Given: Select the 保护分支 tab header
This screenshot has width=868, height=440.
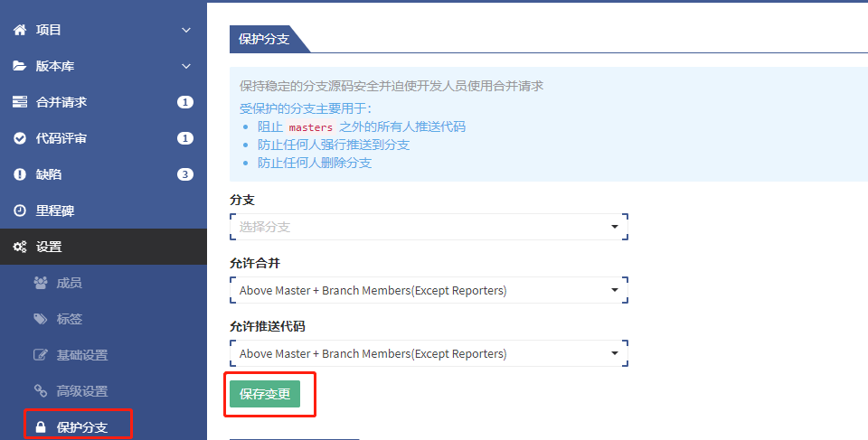Looking at the screenshot, I should 263,40.
